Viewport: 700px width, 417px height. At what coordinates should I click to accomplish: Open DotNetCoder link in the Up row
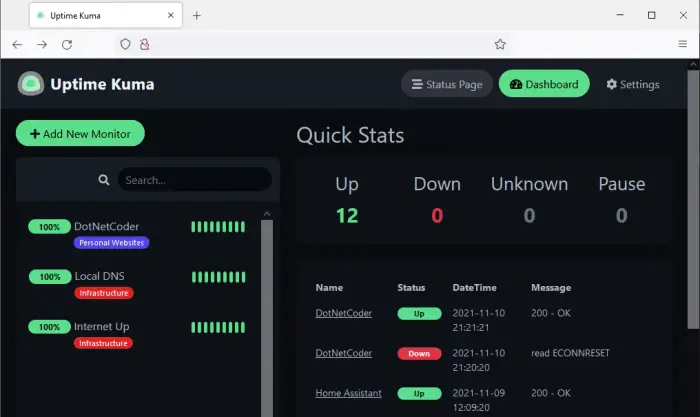coord(344,313)
